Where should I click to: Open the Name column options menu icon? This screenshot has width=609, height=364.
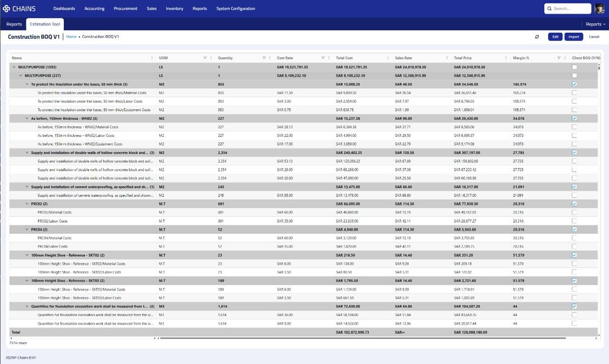[x=152, y=58]
